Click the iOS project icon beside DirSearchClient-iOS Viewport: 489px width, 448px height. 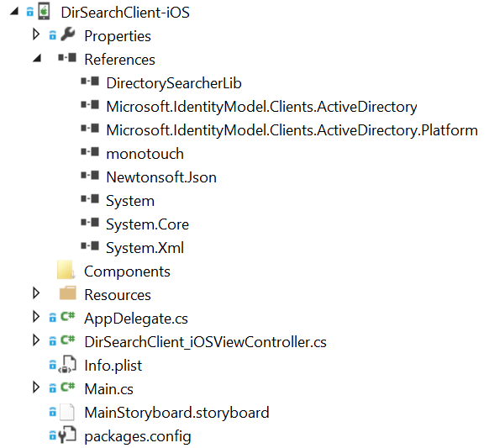[x=44, y=12]
